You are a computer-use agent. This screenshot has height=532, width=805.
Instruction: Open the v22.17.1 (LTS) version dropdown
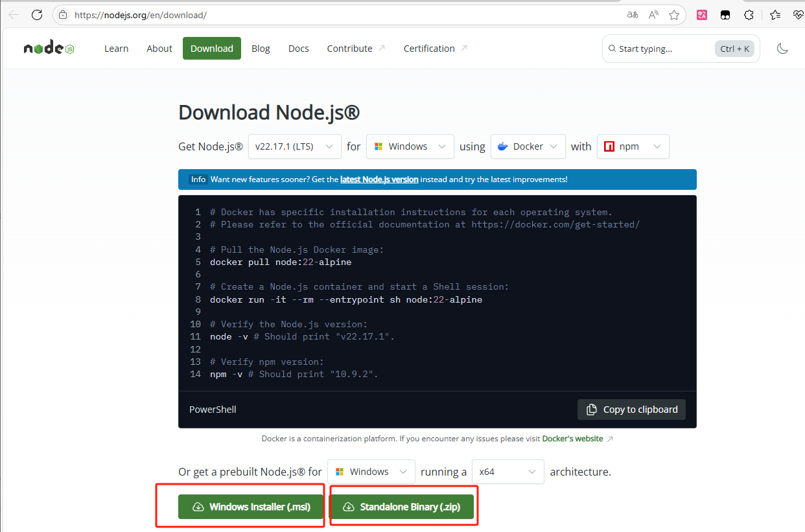pyautogui.click(x=295, y=146)
